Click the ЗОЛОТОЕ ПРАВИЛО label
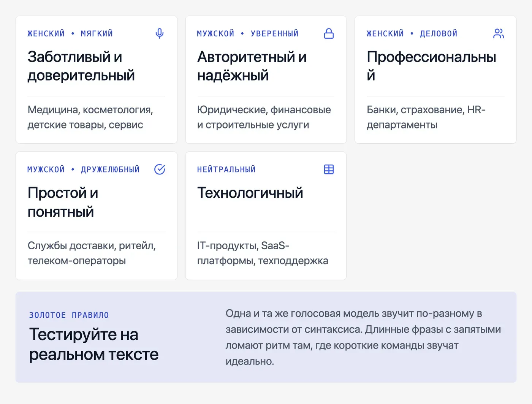 [x=69, y=315]
